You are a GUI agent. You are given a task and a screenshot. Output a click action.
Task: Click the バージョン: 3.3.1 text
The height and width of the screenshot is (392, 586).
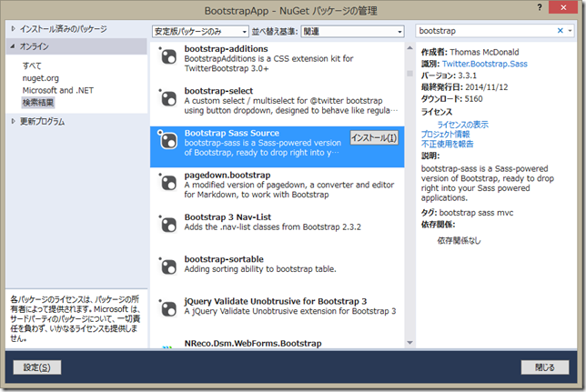449,75
